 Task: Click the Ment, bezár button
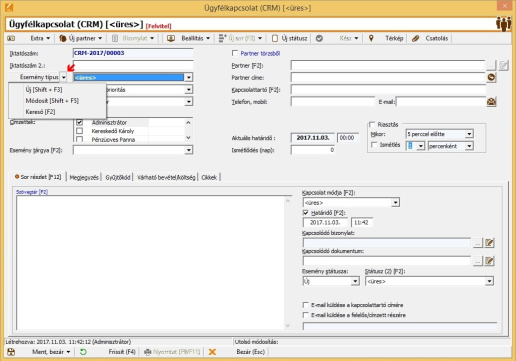51,352
